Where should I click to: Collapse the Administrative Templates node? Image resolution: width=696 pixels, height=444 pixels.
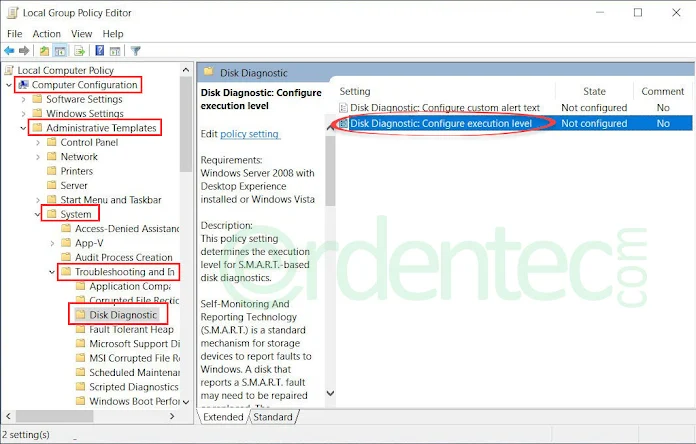tap(24, 128)
